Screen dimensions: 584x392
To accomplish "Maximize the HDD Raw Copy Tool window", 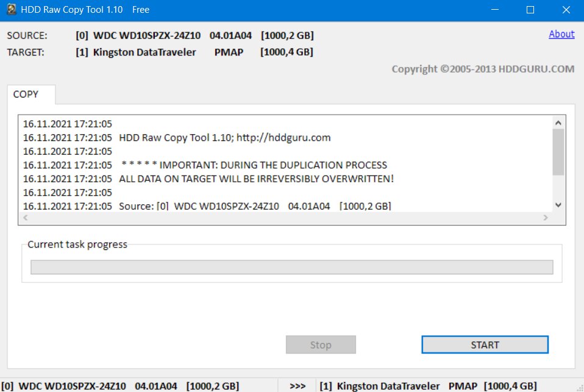I will point(530,10).
